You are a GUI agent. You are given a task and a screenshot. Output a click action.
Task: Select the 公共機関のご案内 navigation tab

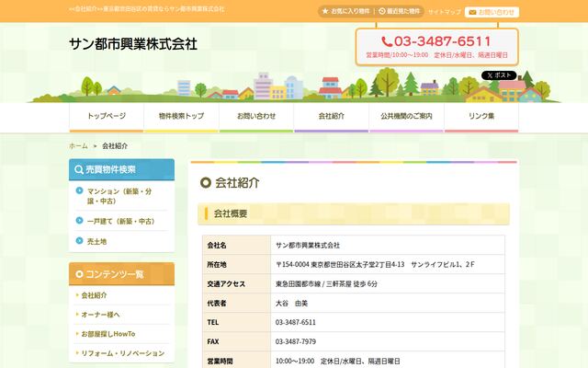406,117
